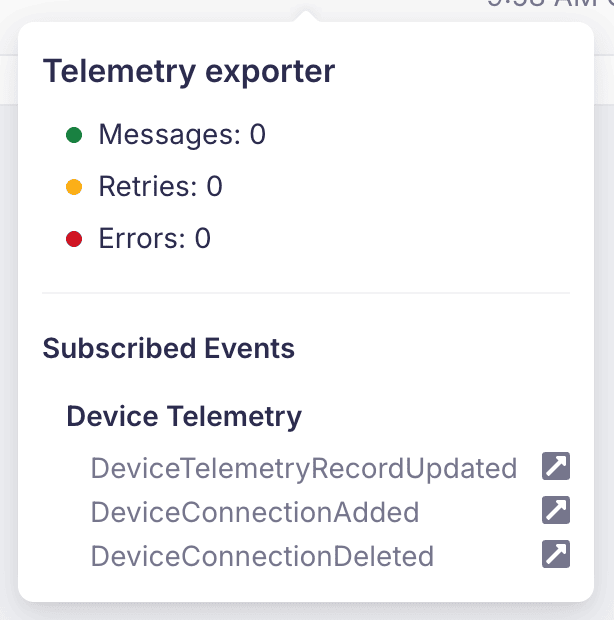
Task: Click the red Errors status dot
Action: [74, 239]
